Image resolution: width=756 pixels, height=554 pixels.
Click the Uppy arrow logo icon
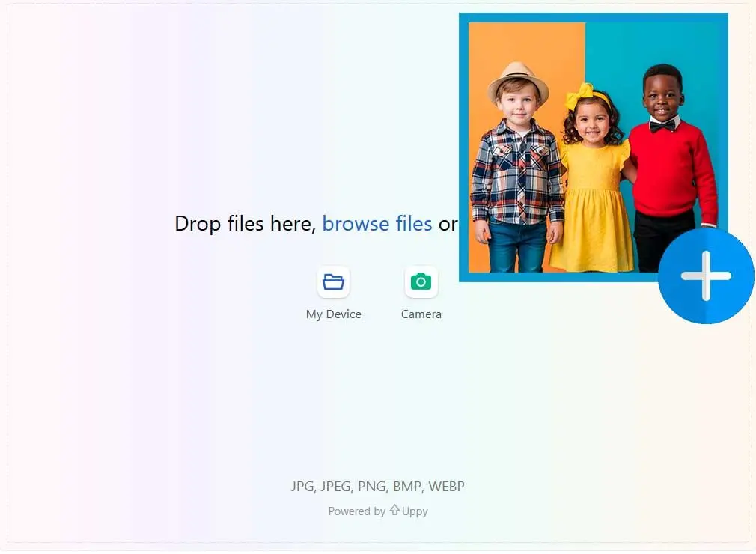point(394,510)
